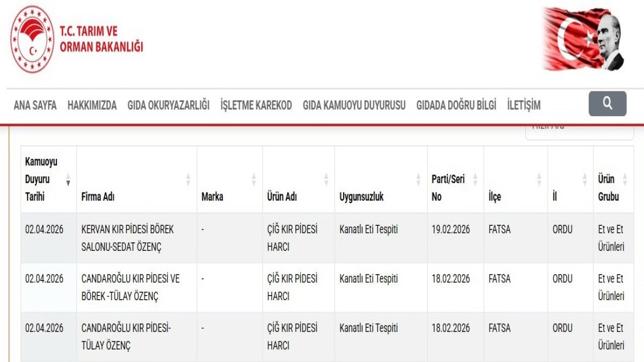
Task: Sort table by İlçe column arrow
Action: click(539, 179)
